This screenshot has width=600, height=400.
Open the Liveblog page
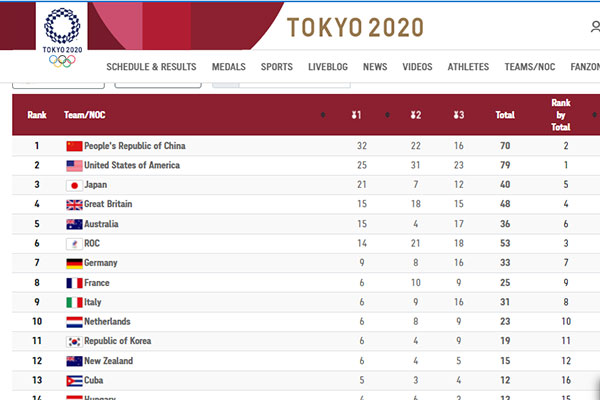328,67
